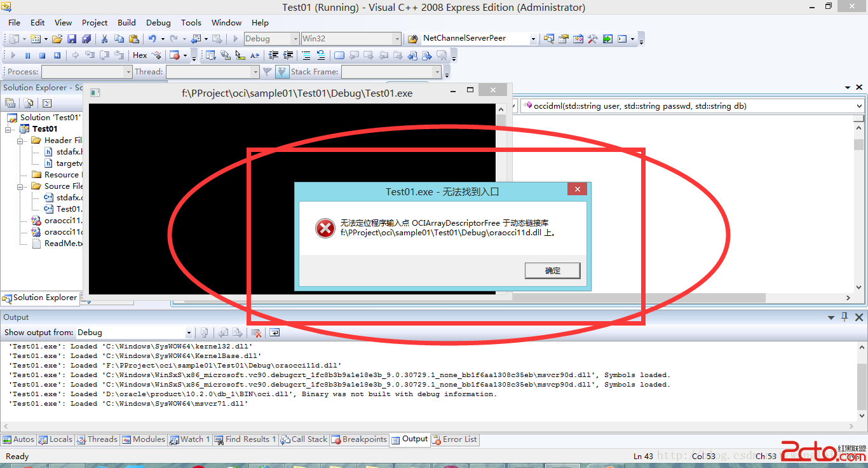
Task: Click the Output pane pin (auto hide) icon
Action: point(844,317)
